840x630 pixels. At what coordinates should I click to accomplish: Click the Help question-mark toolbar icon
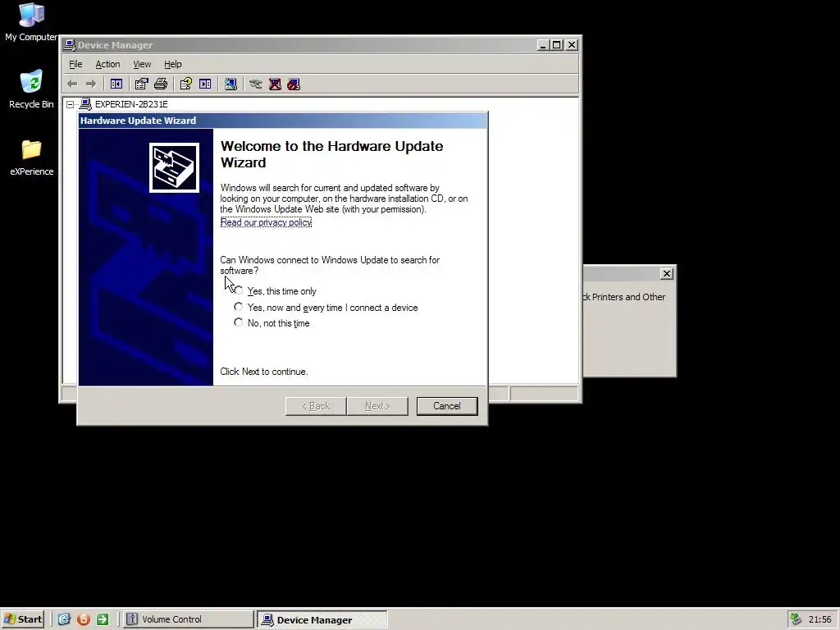pyautogui.click(x=186, y=84)
